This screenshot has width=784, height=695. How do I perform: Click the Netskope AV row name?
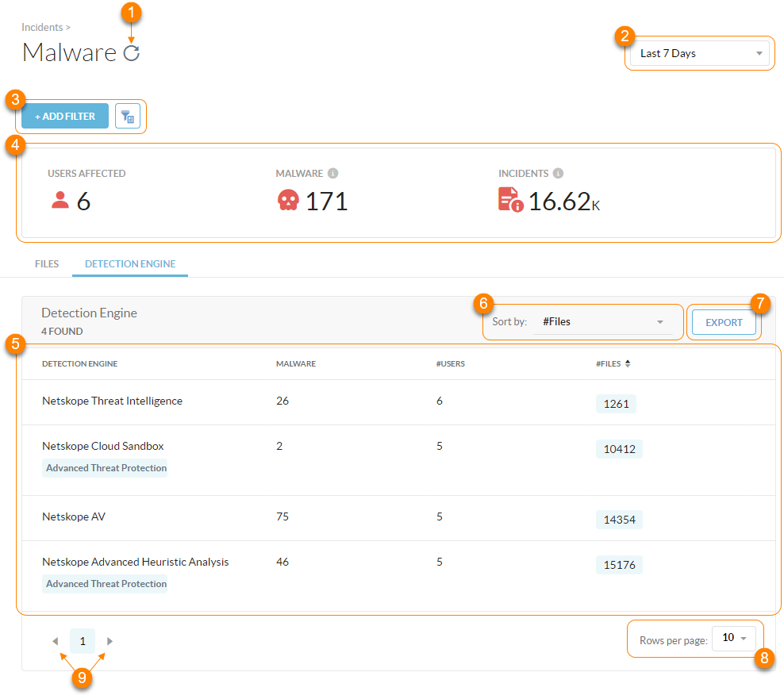[x=74, y=516]
